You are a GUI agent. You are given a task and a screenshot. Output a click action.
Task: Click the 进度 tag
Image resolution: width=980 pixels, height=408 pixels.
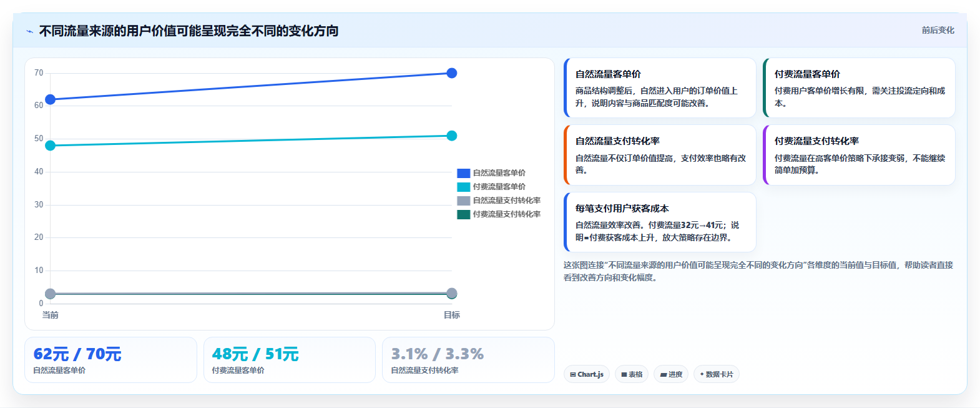tap(671, 374)
